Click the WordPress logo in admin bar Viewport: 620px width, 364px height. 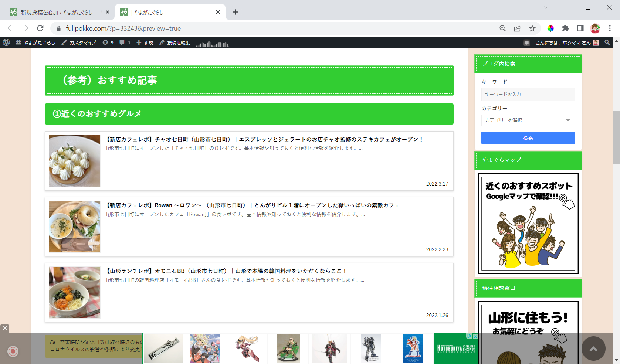6,42
